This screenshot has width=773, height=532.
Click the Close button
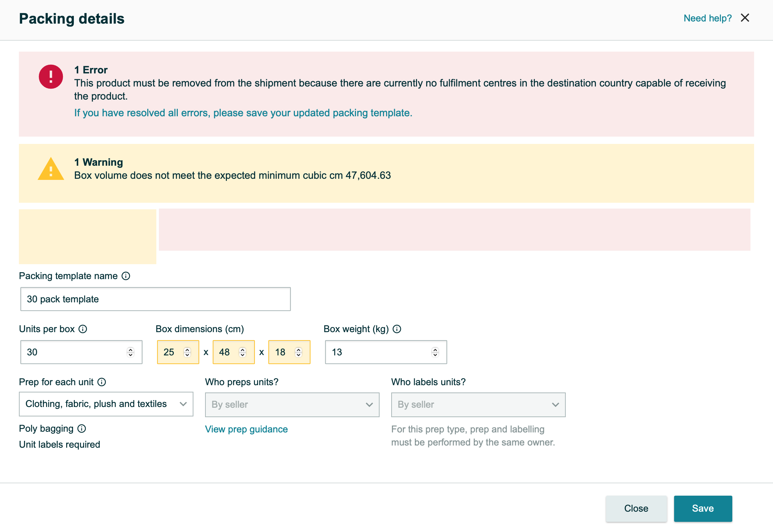[636, 508]
